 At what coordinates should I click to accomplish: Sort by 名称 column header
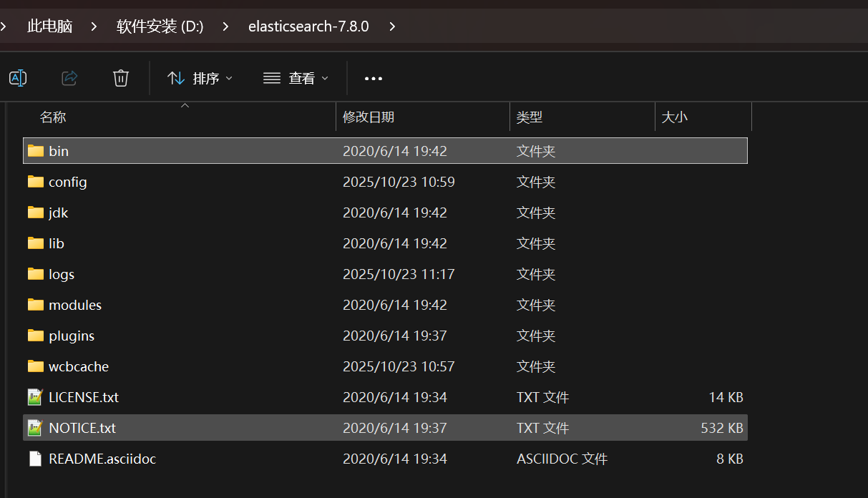coord(53,117)
